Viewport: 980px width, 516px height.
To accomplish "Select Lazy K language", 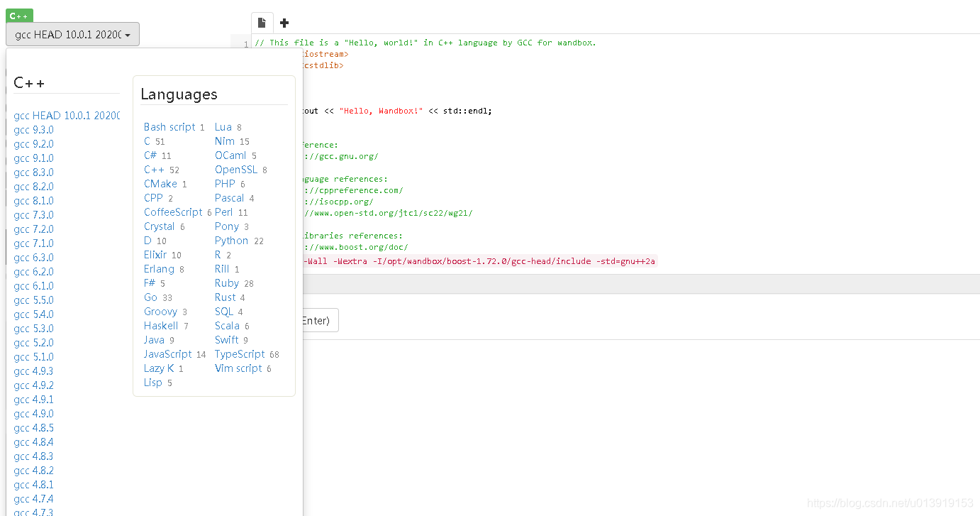I will pyautogui.click(x=159, y=368).
